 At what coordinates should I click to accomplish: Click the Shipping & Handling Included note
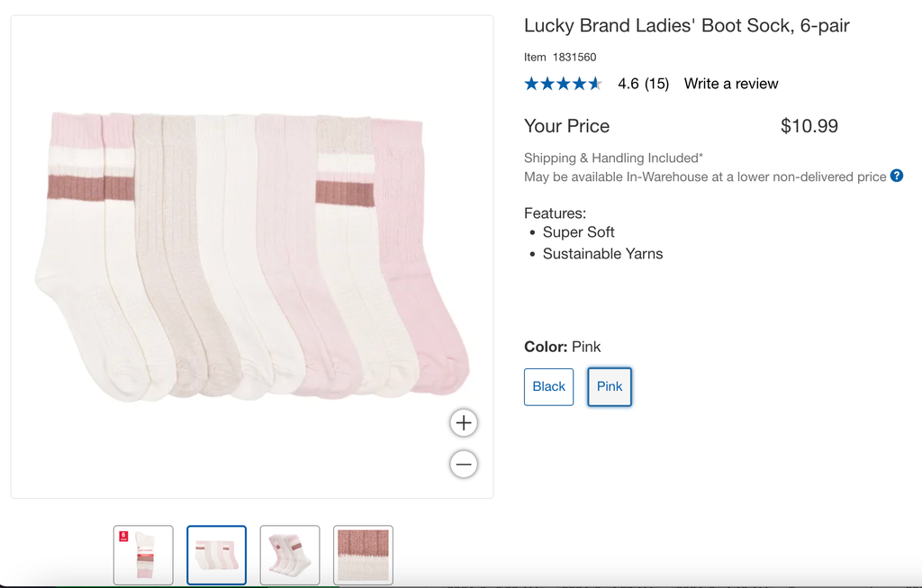[613, 158]
